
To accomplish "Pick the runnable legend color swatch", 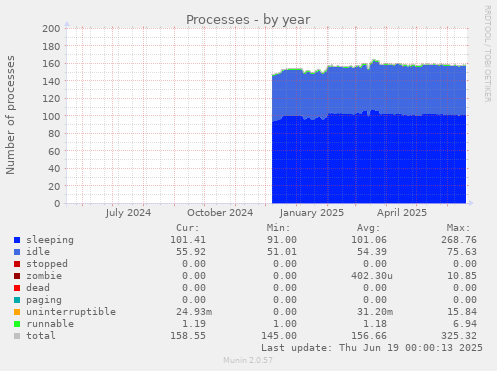I will 17,324.
